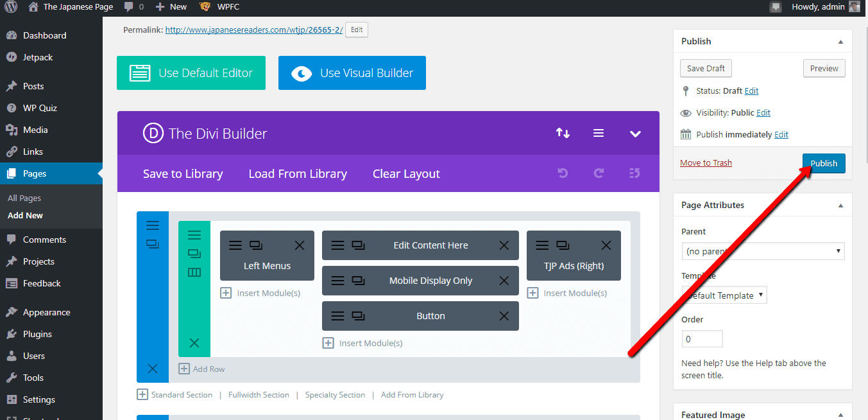This screenshot has height=420, width=868.
Task: Edit the Publish immediately schedule
Action: [781, 135]
